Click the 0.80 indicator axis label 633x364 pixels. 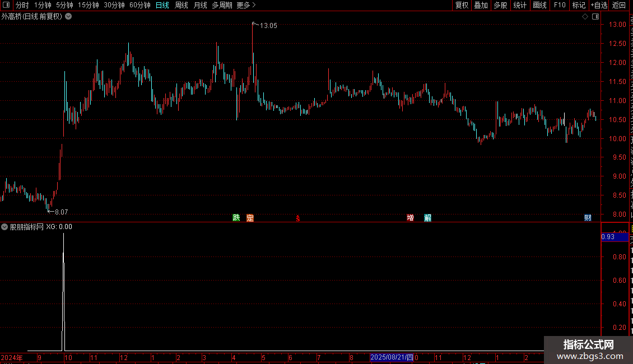coord(620,257)
